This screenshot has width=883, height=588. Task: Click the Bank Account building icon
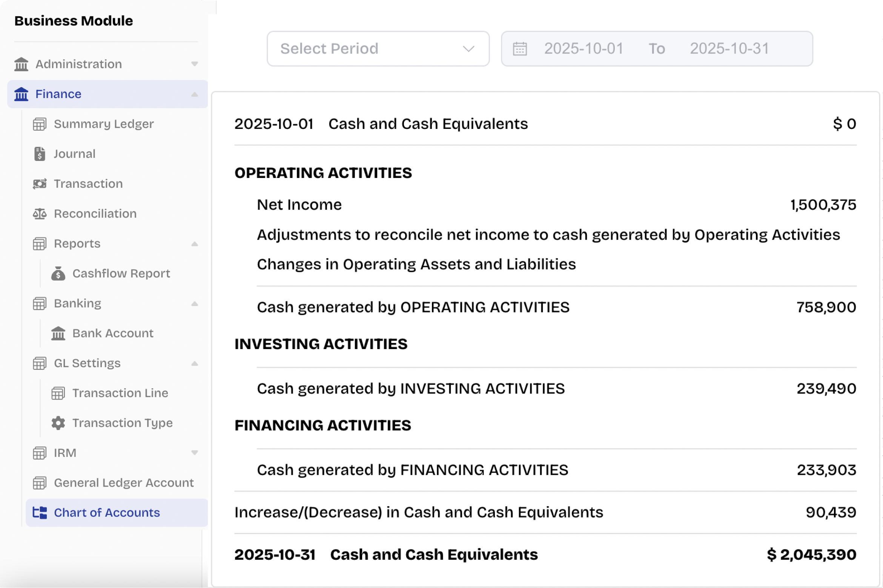pyautogui.click(x=58, y=333)
